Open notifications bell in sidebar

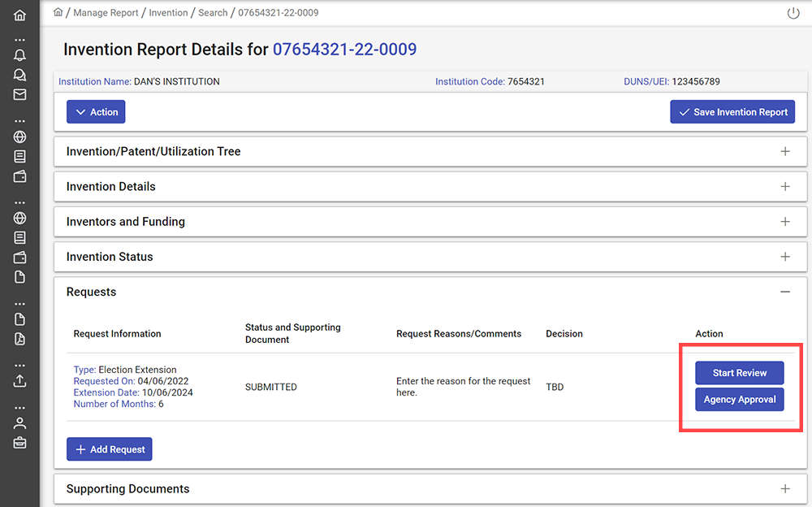click(x=19, y=55)
